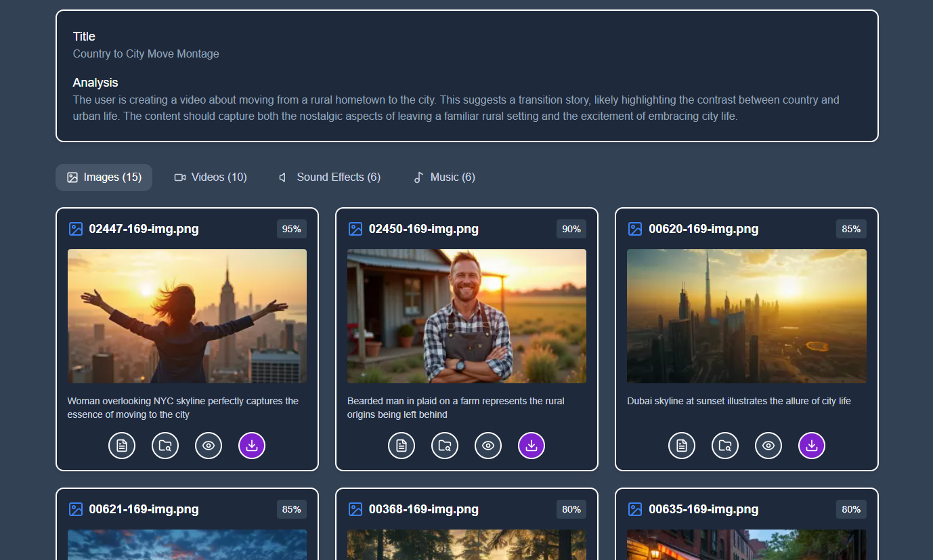Image resolution: width=933 pixels, height=560 pixels.
Task: Click the 85% score badge on 00620-169-img.png
Action: pos(851,229)
